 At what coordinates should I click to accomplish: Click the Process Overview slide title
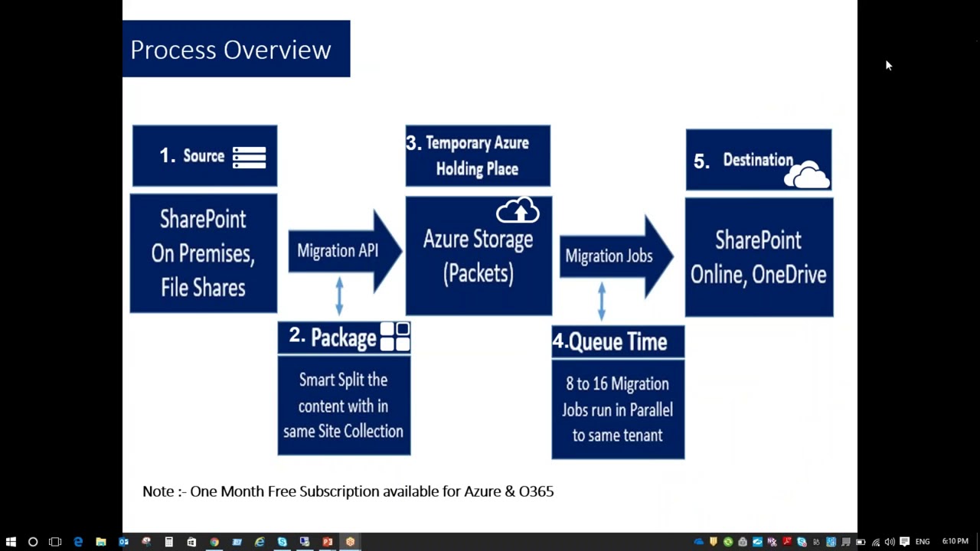click(x=230, y=50)
